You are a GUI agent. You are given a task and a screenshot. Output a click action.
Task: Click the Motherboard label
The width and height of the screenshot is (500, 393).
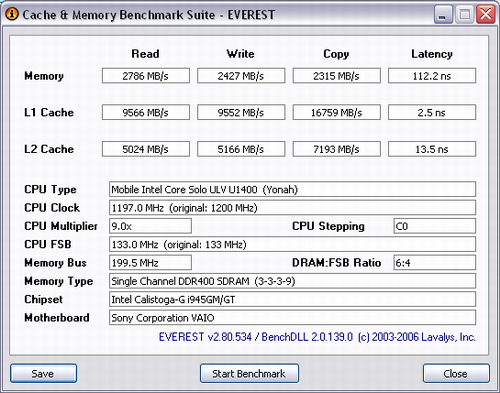tap(57, 318)
